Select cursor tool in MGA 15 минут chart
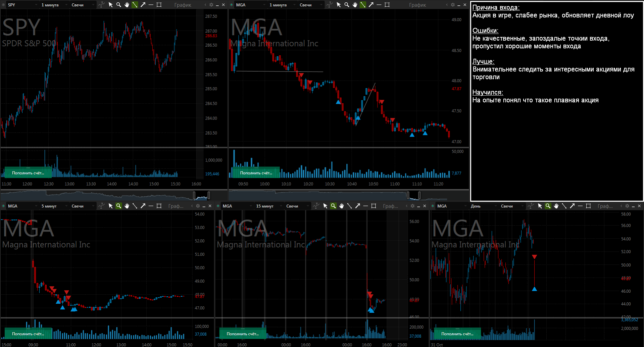This screenshot has width=644, height=347. coord(325,206)
